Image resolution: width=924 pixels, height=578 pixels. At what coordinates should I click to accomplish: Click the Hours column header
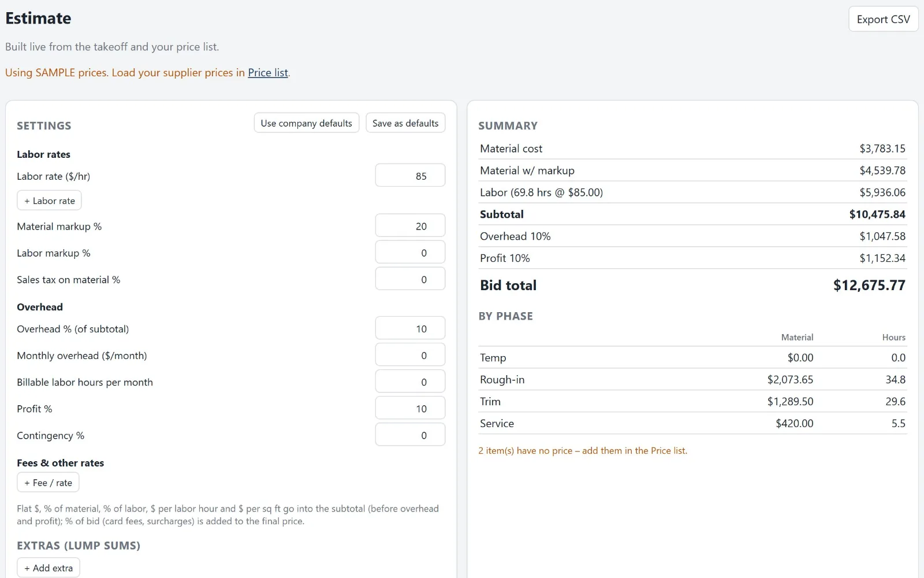click(893, 338)
